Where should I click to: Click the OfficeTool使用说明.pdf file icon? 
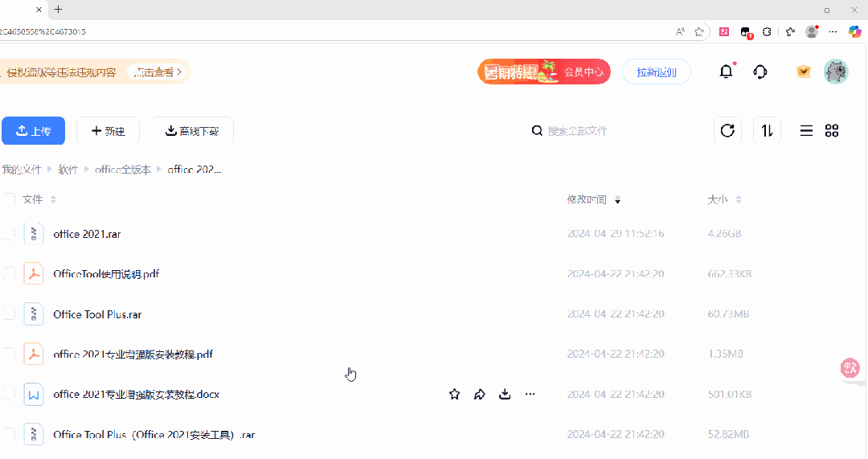point(34,273)
